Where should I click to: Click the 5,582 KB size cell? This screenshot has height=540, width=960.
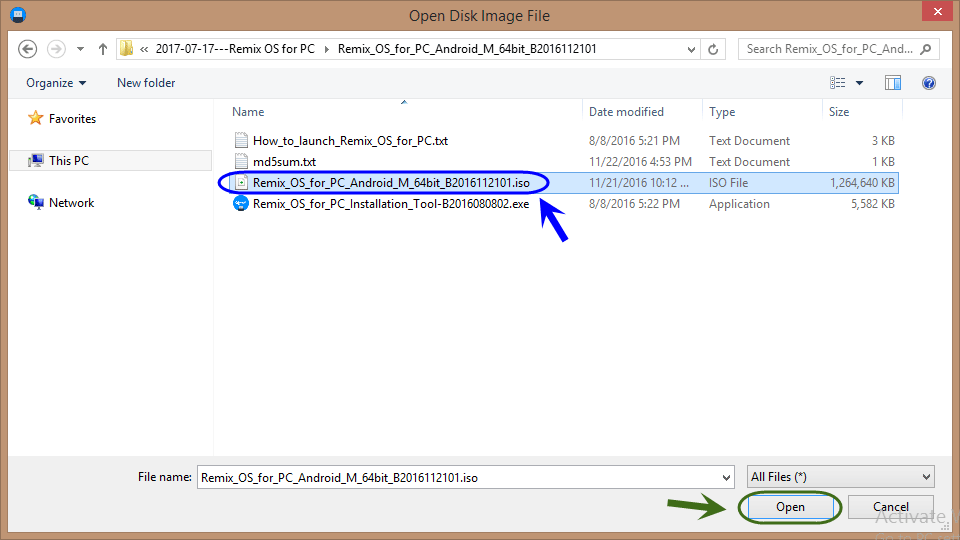pyautogui.click(x=872, y=204)
